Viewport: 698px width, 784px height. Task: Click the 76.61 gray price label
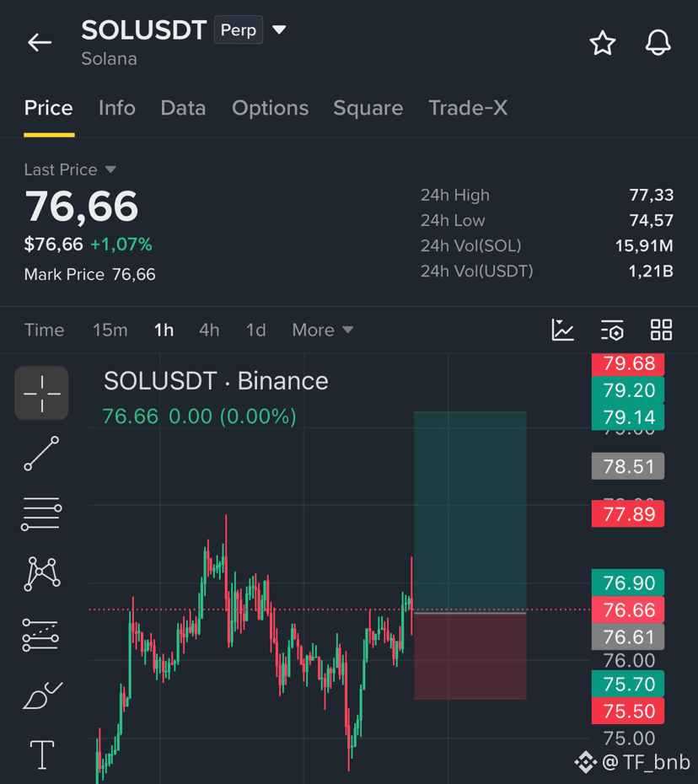pyautogui.click(x=628, y=636)
